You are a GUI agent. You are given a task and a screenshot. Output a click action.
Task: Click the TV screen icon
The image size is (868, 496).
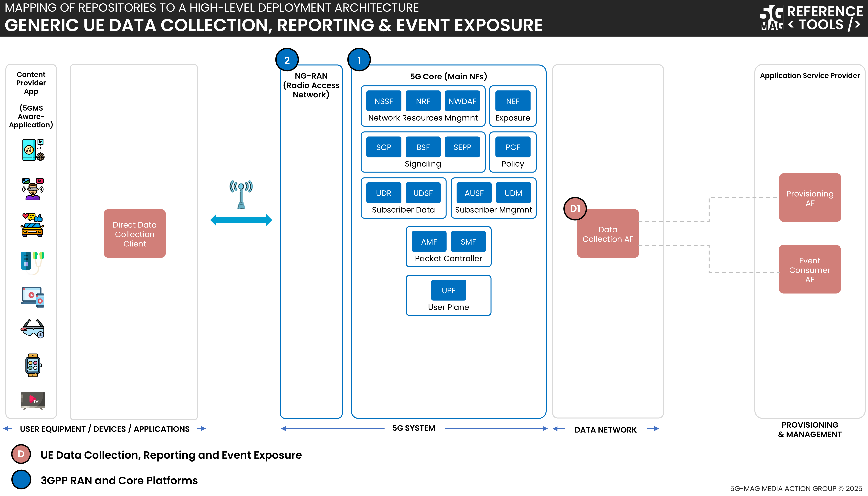coord(33,400)
